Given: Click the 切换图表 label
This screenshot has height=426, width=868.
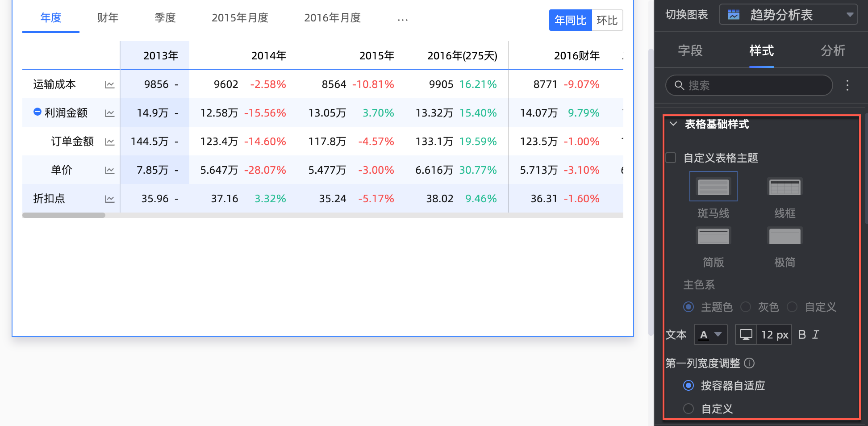Looking at the screenshot, I should click(x=687, y=15).
